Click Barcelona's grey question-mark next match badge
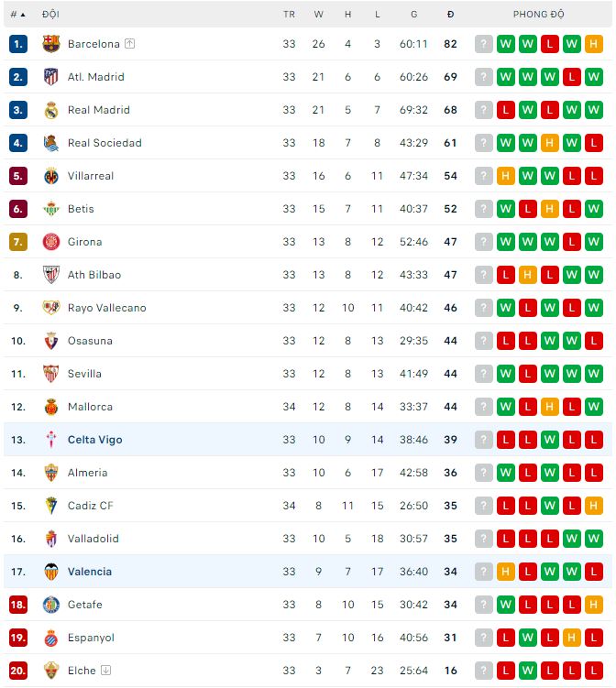 coord(484,44)
